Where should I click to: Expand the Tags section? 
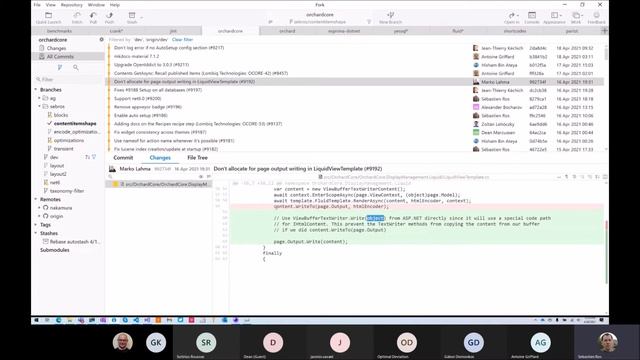coord(36,225)
